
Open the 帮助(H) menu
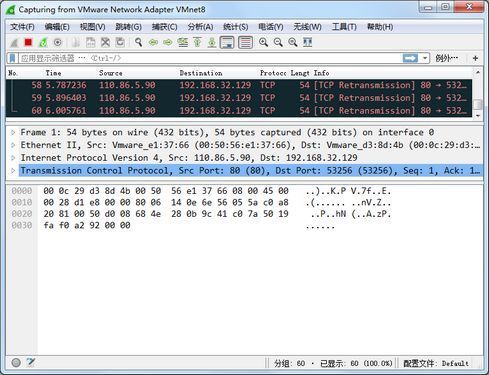coord(380,27)
